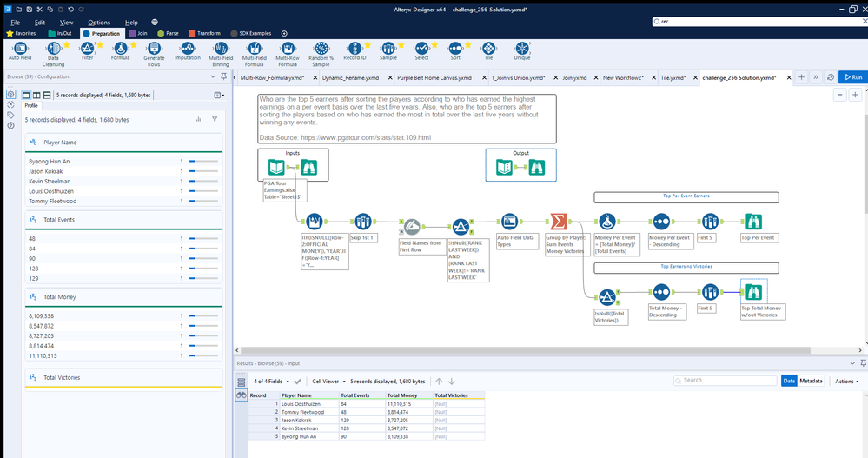This screenshot has height=458, width=868.
Task: Toggle the profile chart view icon
Action: point(198,119)
